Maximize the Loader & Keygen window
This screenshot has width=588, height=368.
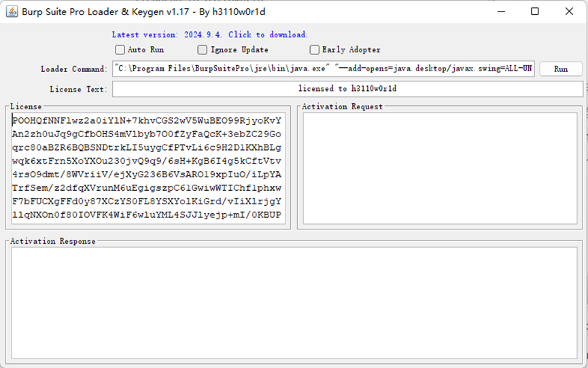click(x=535, y=12)
